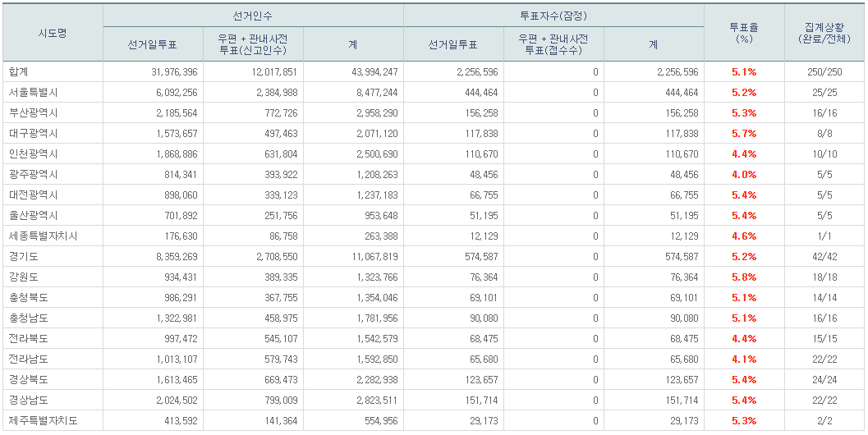Select the 부산광역시 row label

33,113
